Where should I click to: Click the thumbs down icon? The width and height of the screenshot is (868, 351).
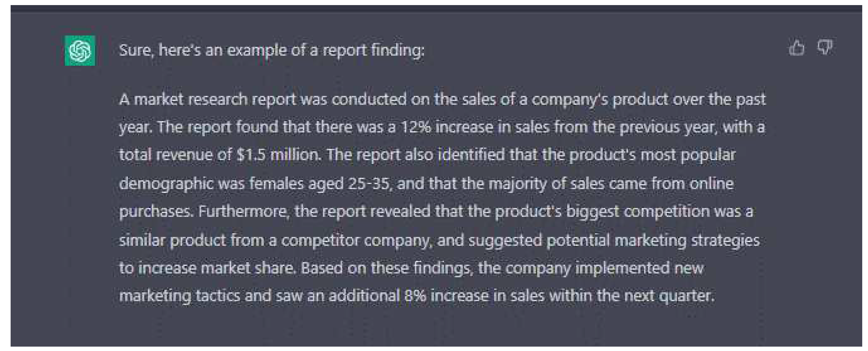point(825,47)
